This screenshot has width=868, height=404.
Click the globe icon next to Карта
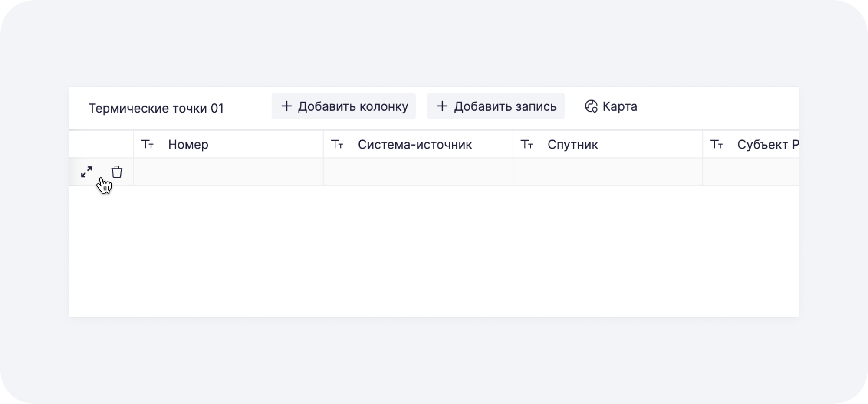pyautogui.click(x=591, y=106)
